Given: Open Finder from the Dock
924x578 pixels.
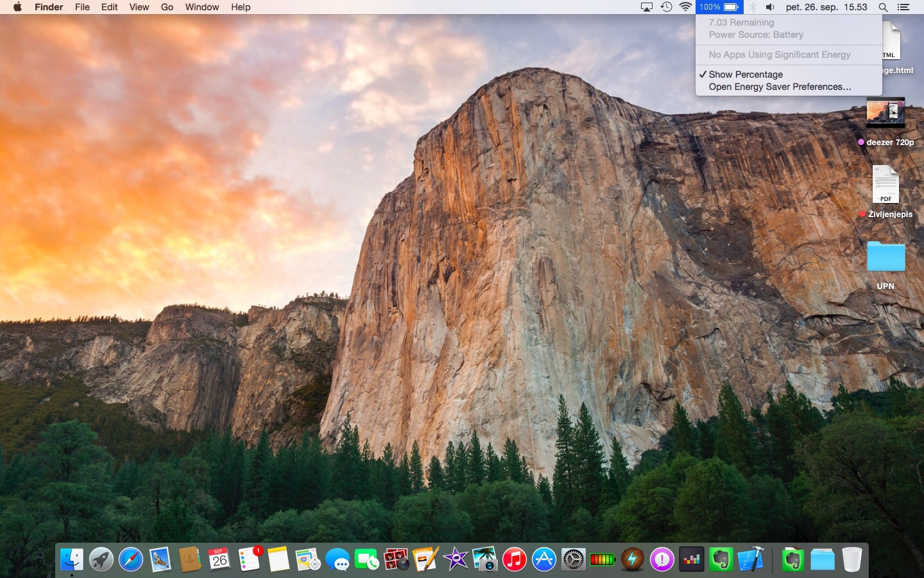Looking at the screenshot, I should 72,559.
